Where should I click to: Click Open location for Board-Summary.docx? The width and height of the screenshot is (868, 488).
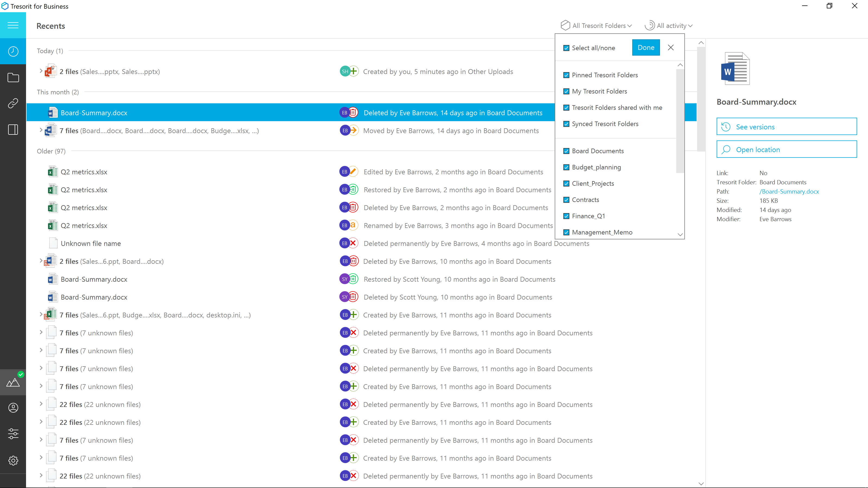click(x=786, y=149)
